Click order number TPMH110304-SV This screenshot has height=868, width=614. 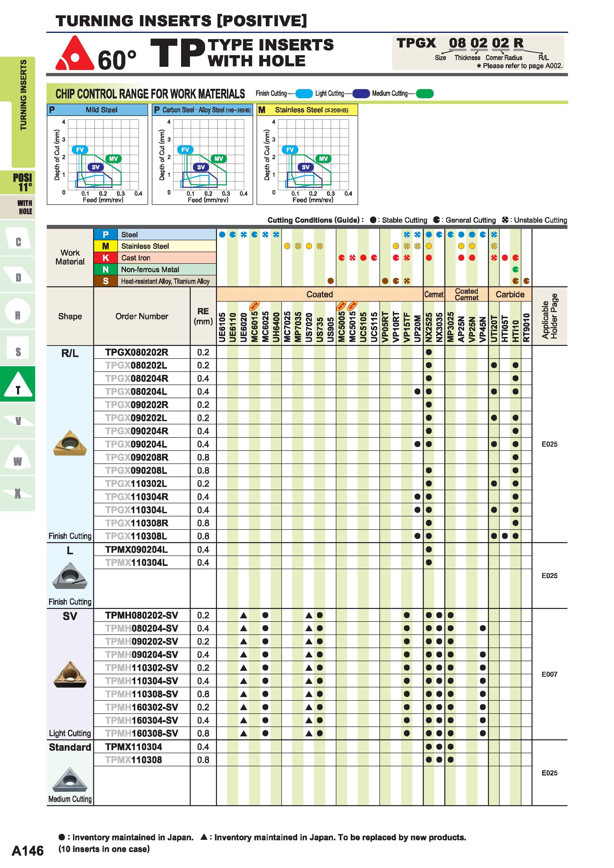tap(141, 681)
